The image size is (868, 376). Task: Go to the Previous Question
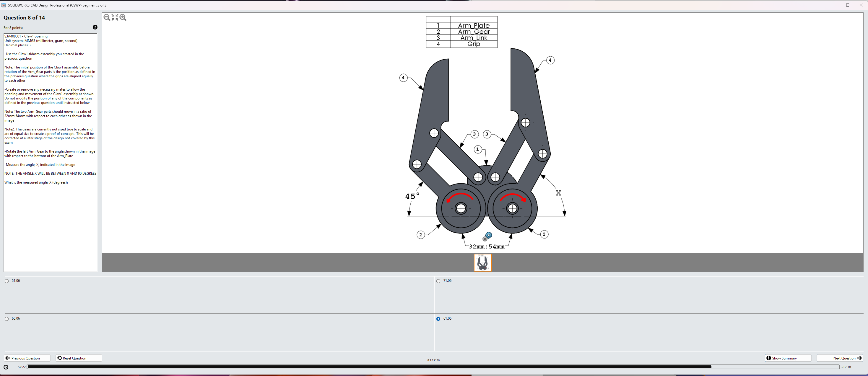27,358
